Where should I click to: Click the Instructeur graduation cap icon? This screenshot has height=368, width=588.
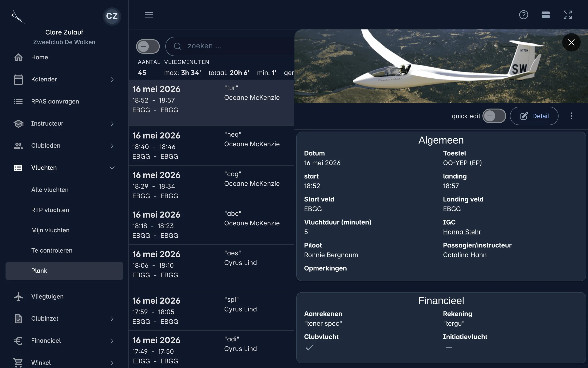(18, 124)
